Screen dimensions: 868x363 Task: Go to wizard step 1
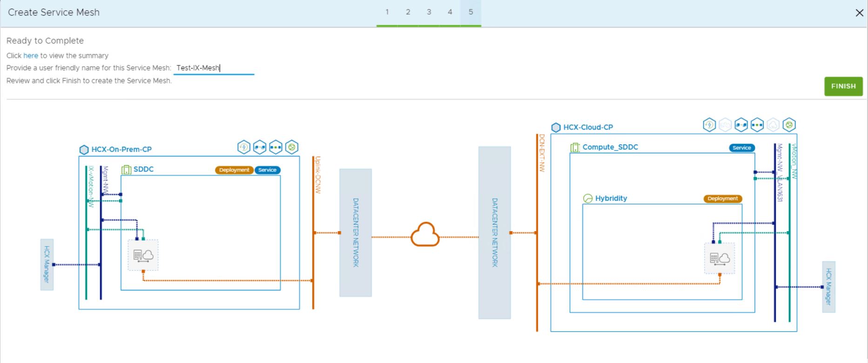(x=387, y=12)
